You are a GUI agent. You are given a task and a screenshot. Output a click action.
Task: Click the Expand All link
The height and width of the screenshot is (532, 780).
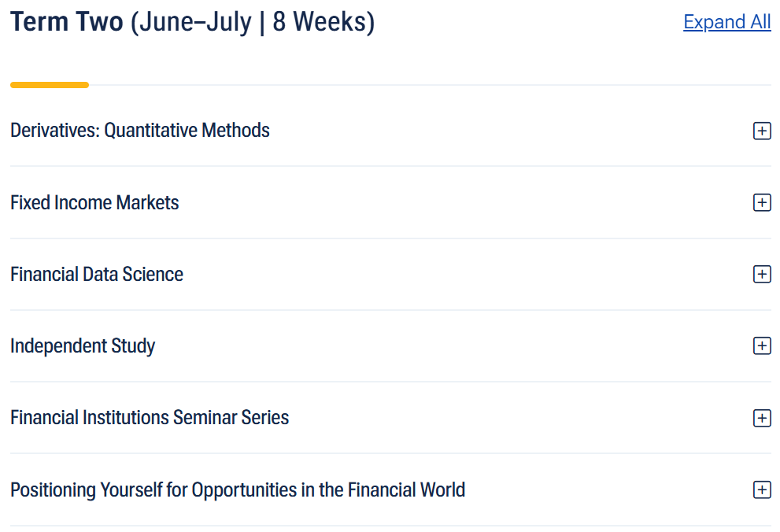726,22
